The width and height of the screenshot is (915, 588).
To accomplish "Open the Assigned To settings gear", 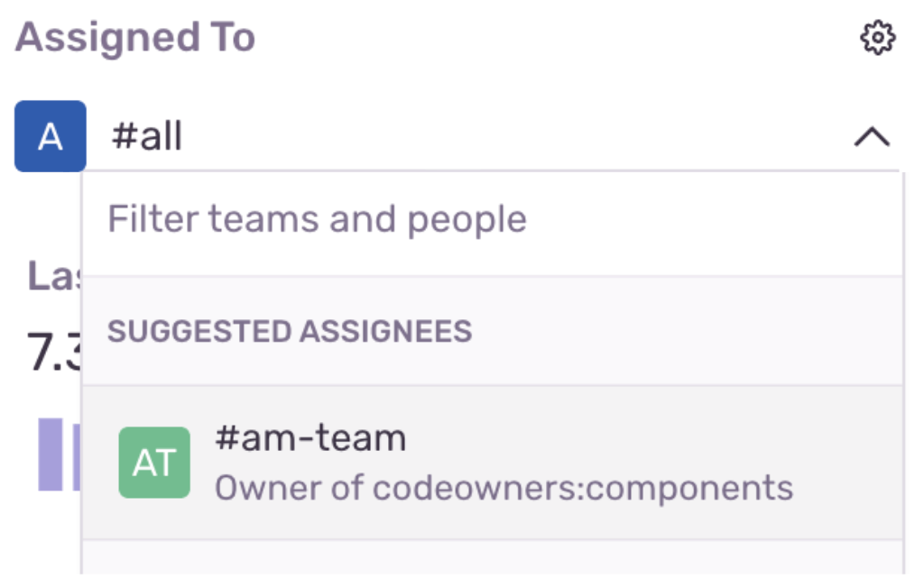I will (x=876, y=38).
